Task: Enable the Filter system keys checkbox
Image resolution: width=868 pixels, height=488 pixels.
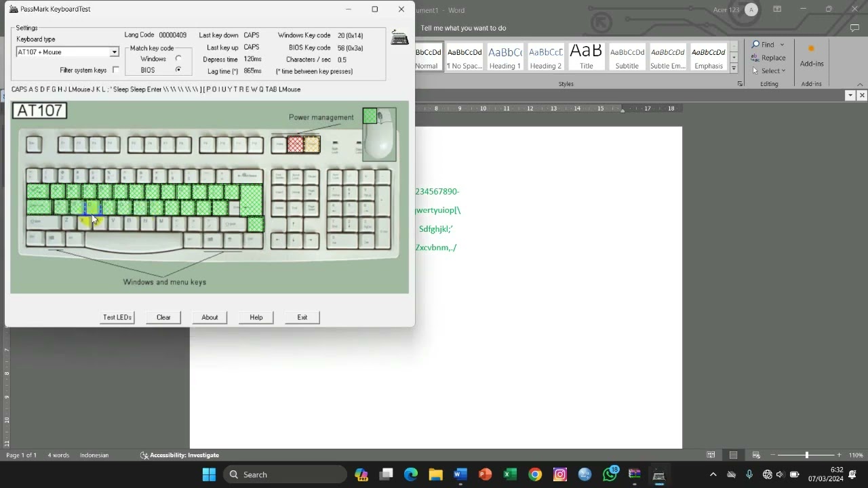Action: click(116, 70)
